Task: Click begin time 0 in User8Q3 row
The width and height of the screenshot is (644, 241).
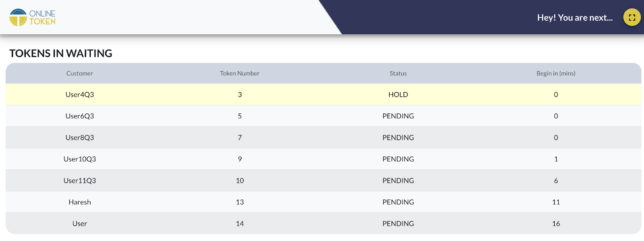Action: (556, 138)
